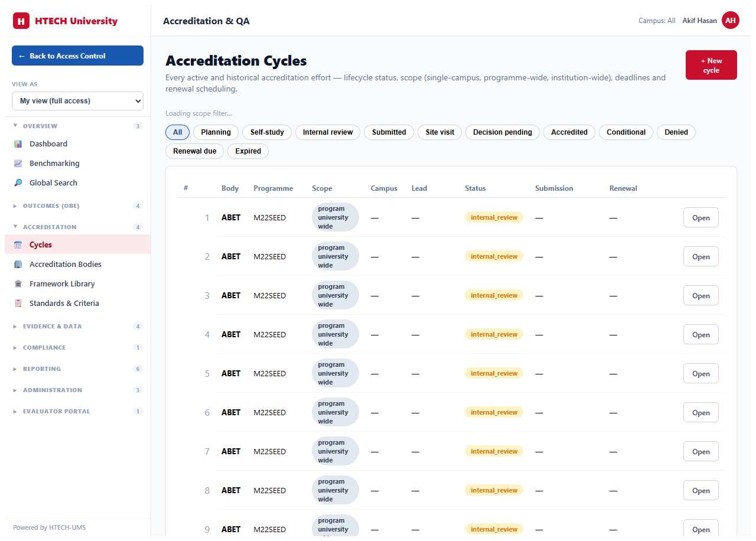Open cycle row 3
Image resolution: width=756 pixels, height=541 pixels.
[701, 295]
